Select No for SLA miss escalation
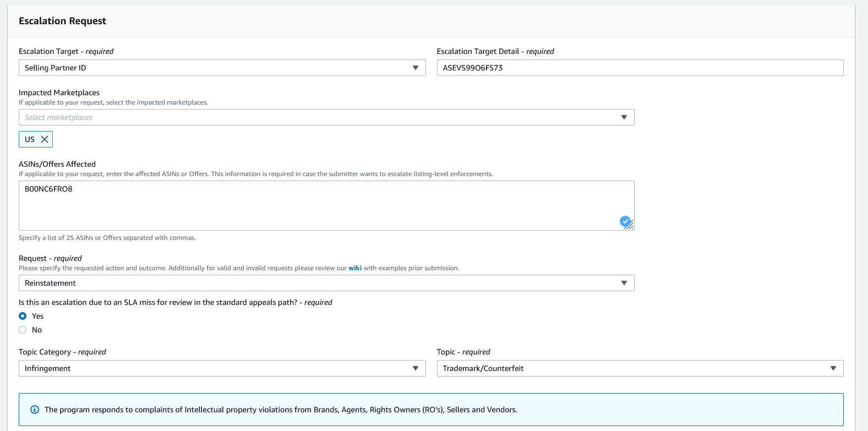Image resolution: width=868 pixels, height=431 pixels. pos(23,330)
